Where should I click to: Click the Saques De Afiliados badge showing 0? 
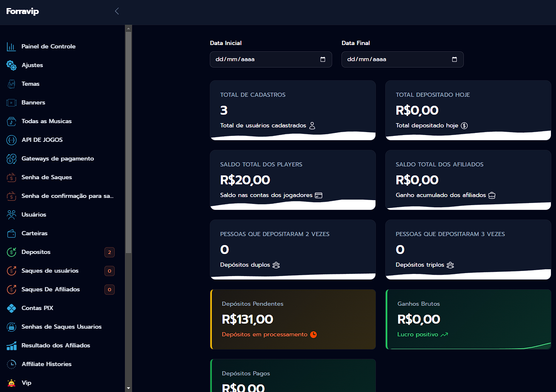tap(110, 290)
